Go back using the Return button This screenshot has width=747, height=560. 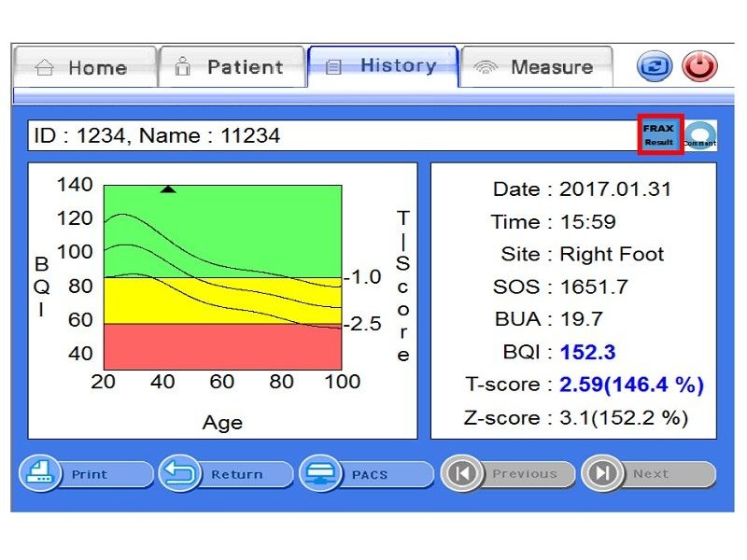point(223,474)
